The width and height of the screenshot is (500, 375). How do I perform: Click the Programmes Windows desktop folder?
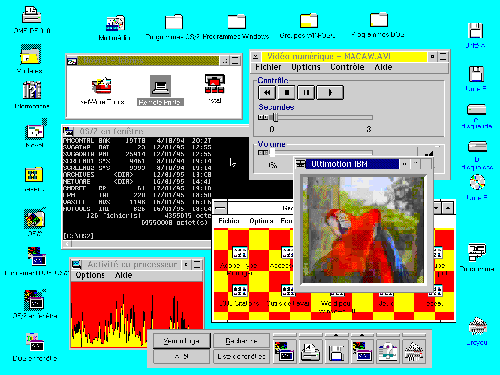236,27
